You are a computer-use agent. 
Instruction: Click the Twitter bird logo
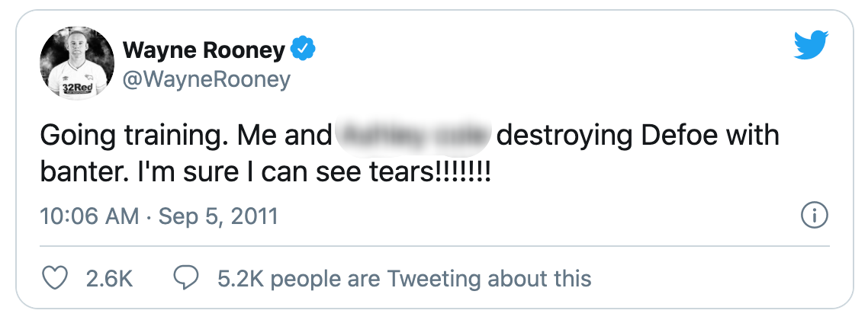click(x=810, y=46)
